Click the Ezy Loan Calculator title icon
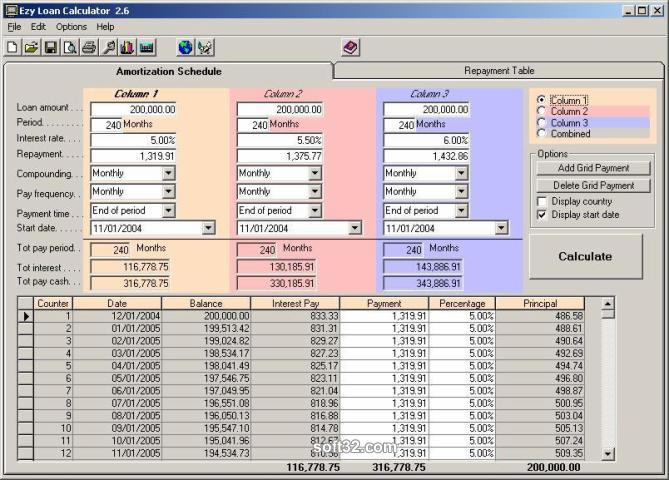Image resolution: width=669 pixels, height=480 pixels. point(11,10)
